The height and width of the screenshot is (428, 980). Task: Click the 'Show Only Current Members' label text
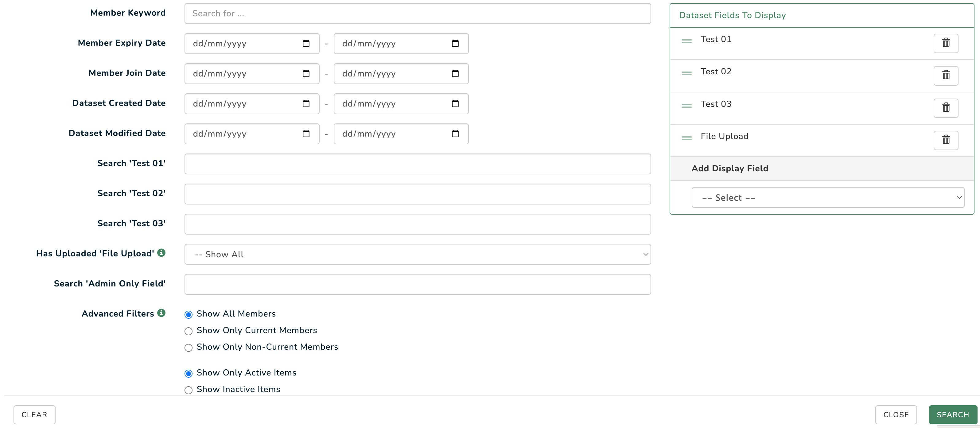[x=257, y=330]
